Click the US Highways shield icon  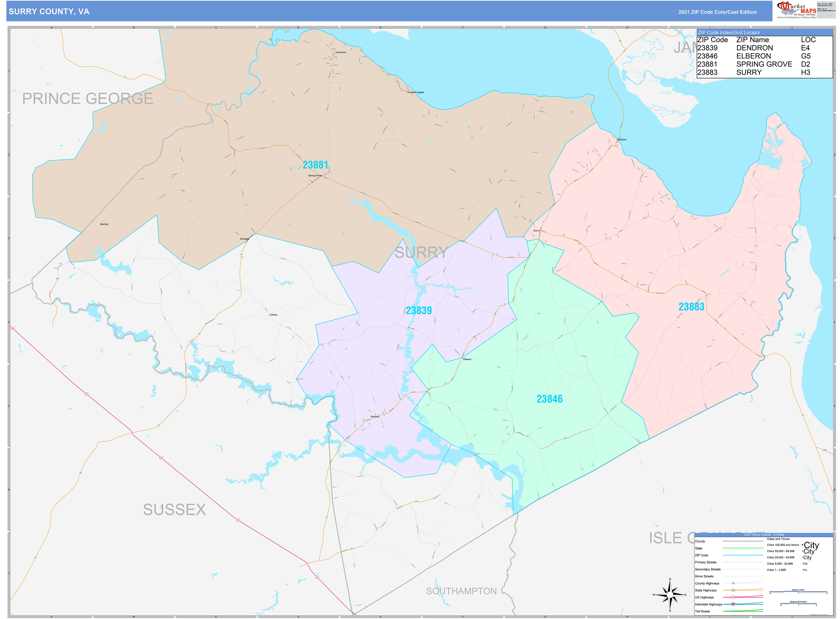733,597
